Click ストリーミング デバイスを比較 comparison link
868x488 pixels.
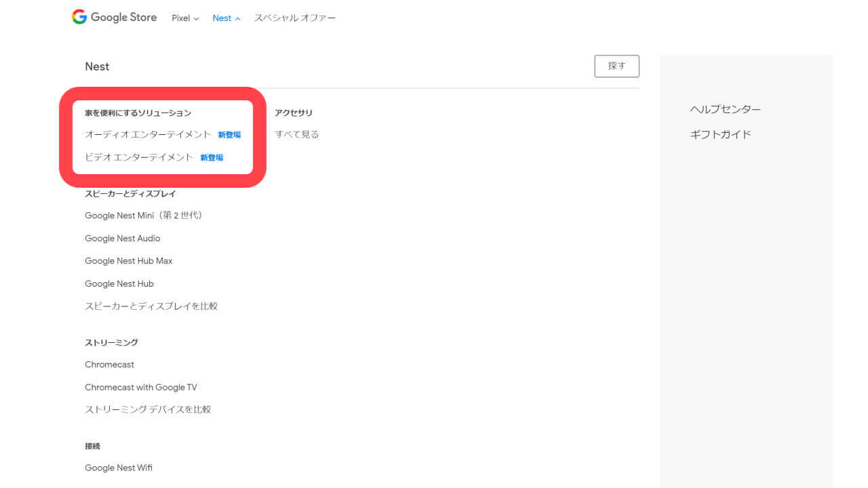[148, 409]
